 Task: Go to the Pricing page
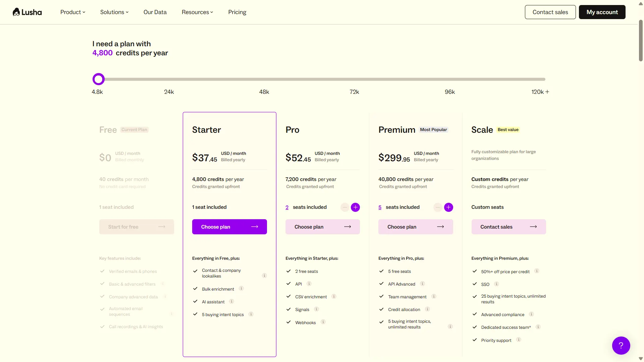click(237, 12)
